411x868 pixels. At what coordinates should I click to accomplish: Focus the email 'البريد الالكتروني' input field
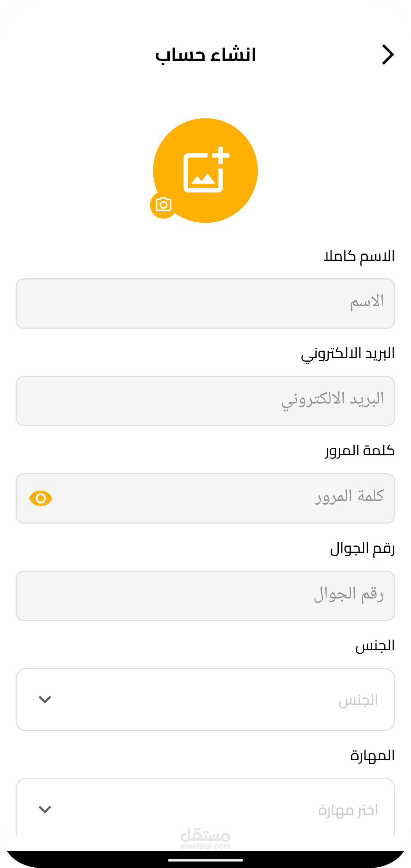coord(205,401)
